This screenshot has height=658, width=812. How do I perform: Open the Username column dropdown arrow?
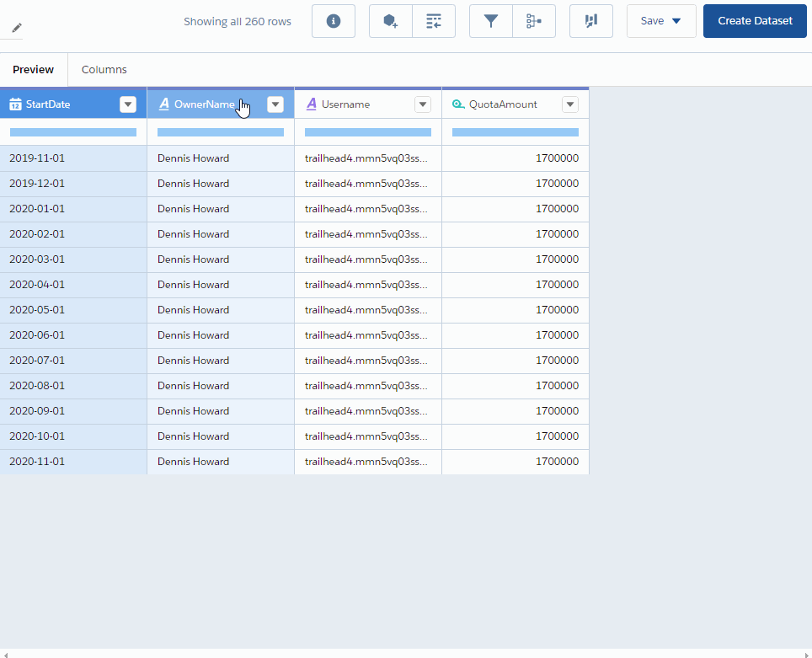click(x=423, y=104)
